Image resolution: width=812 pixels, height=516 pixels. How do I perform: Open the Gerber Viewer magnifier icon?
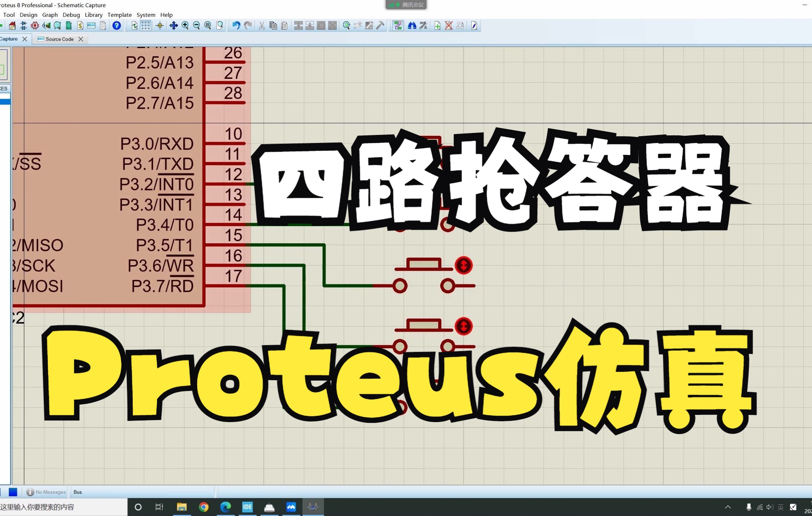(57, 26)
